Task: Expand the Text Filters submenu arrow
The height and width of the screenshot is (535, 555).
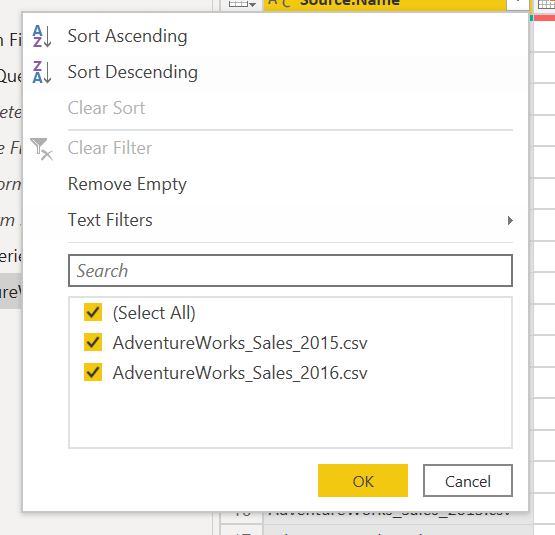Action: click(510, 221)
